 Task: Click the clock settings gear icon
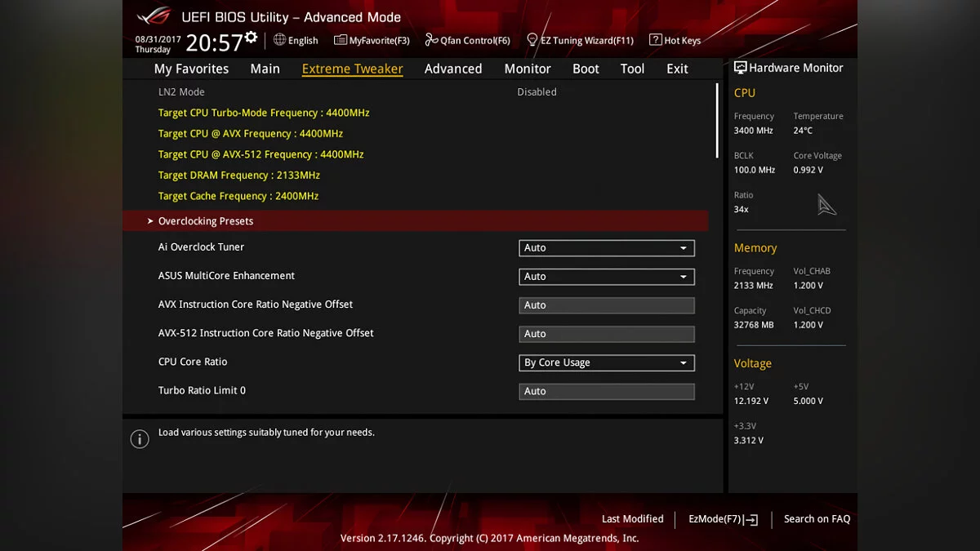tap(251, 38)
